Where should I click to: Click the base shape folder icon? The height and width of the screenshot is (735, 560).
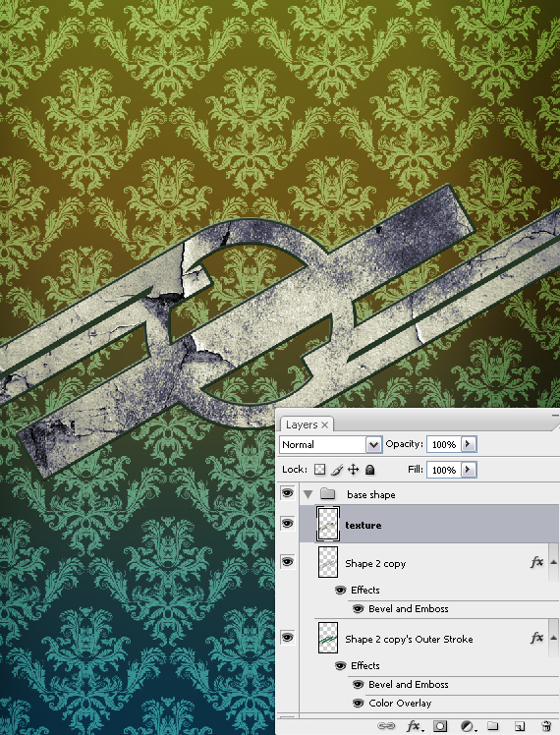coord(327,494)
